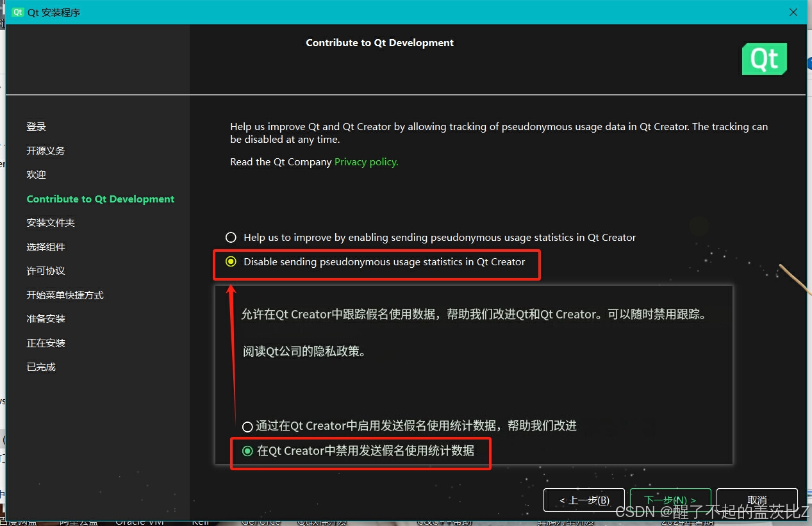Select 正在安装 step in sidebar
Screen dimensions: 812x526
click(x=46, y=343)
